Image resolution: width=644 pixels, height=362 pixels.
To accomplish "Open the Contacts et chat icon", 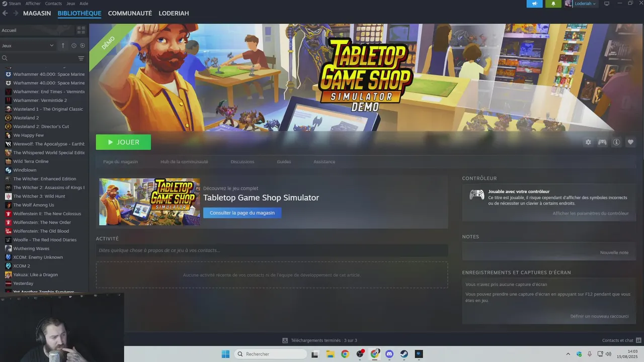I will pos(639,340).
